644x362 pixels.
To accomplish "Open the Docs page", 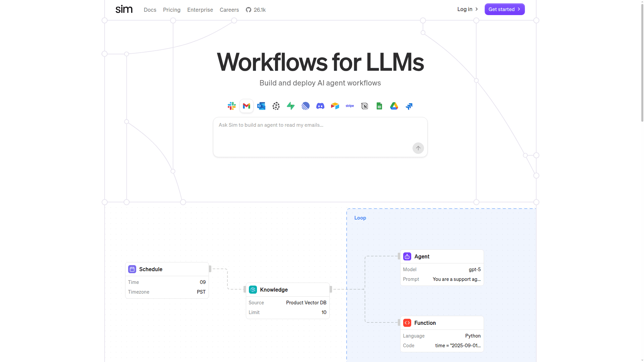I will pos(150,10).
